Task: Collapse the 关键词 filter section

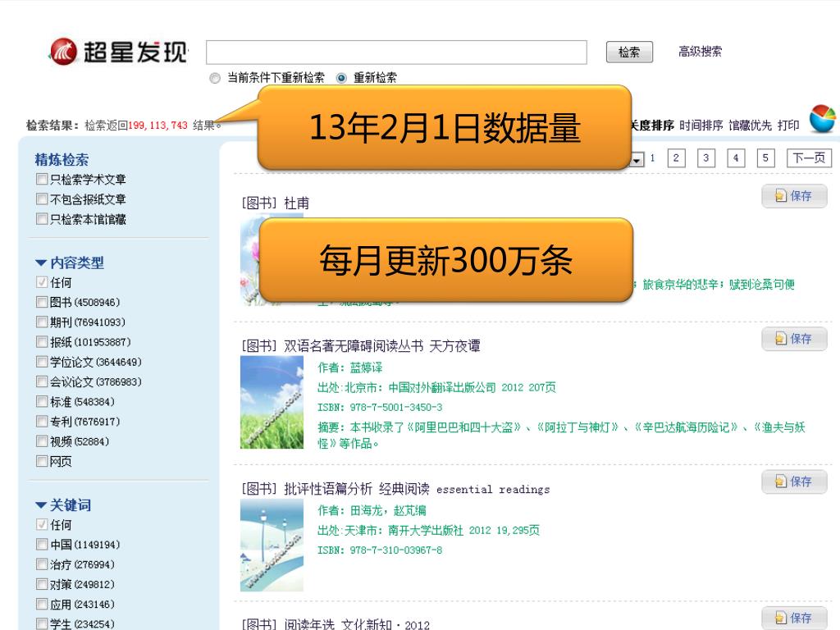Action: (x=41, y=505)
